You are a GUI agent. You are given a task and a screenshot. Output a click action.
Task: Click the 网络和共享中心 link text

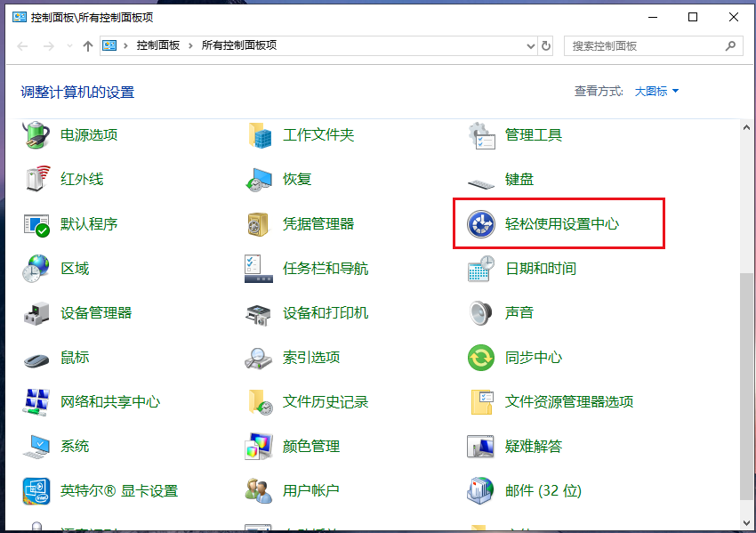(x=110, y=402)
